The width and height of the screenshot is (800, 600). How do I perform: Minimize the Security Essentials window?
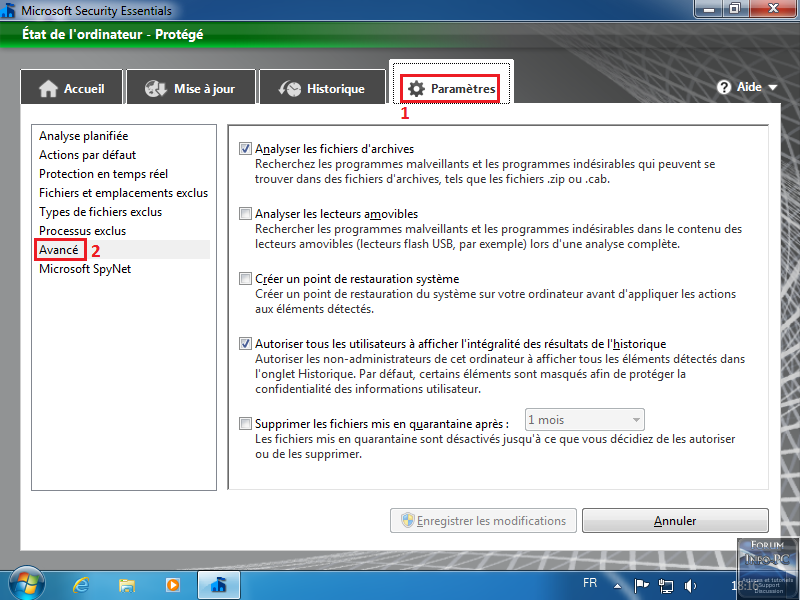709,8
